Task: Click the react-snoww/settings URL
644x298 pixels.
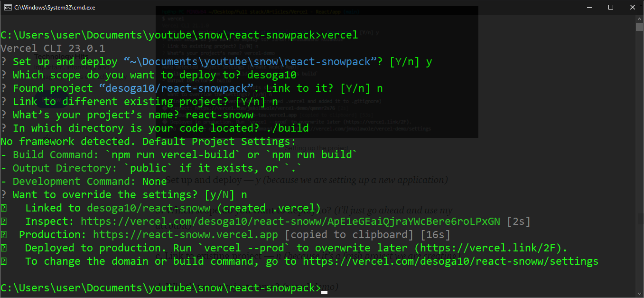Action: (450, 261)
